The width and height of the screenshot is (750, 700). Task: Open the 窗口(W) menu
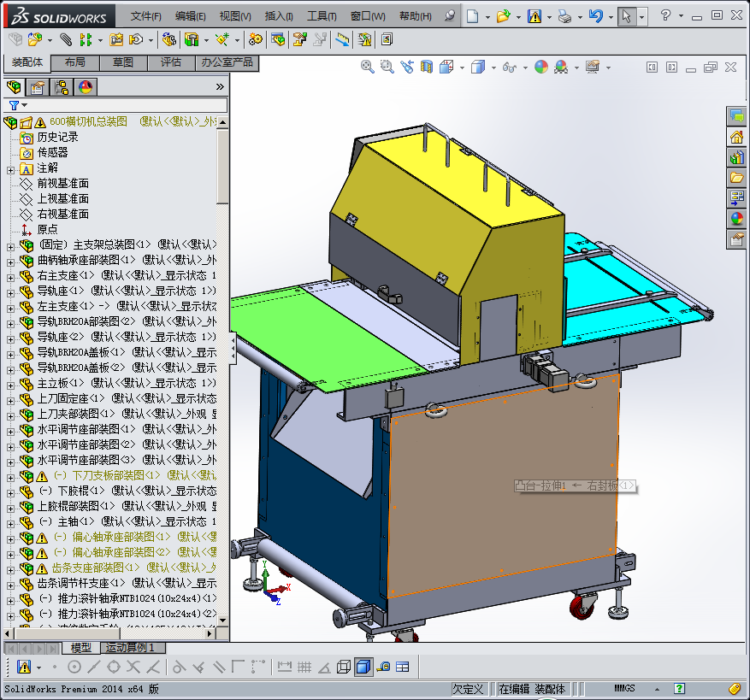click(x=368, y=16)
